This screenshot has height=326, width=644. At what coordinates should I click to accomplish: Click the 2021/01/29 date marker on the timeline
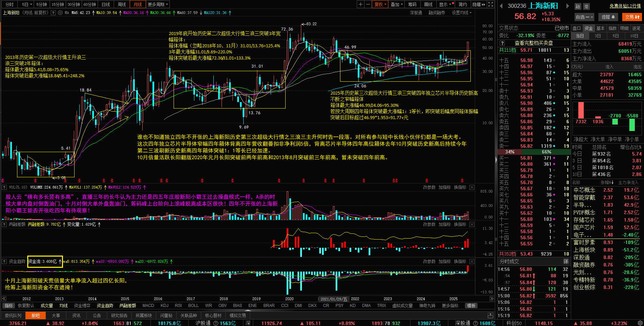click(334, 299)
